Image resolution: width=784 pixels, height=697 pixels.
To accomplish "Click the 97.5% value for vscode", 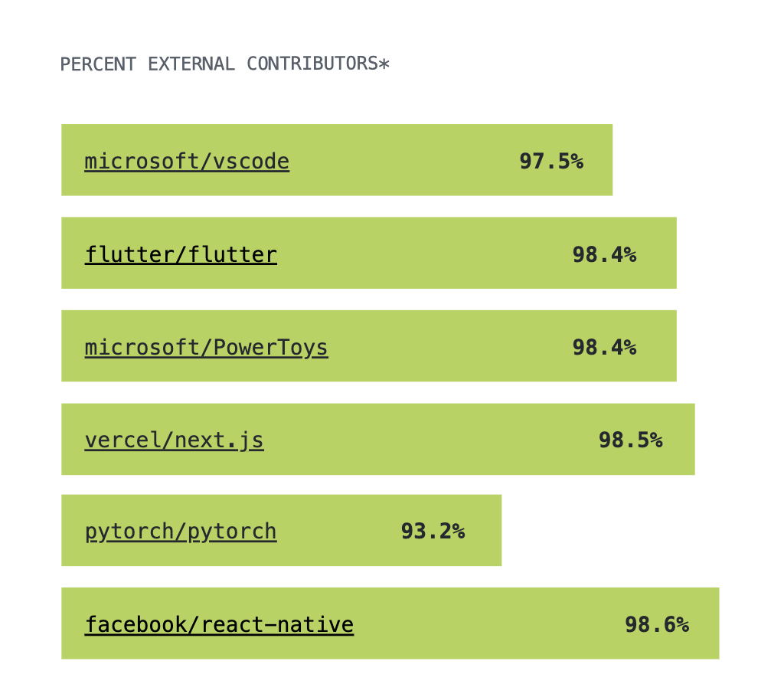I will pos(551,161).
